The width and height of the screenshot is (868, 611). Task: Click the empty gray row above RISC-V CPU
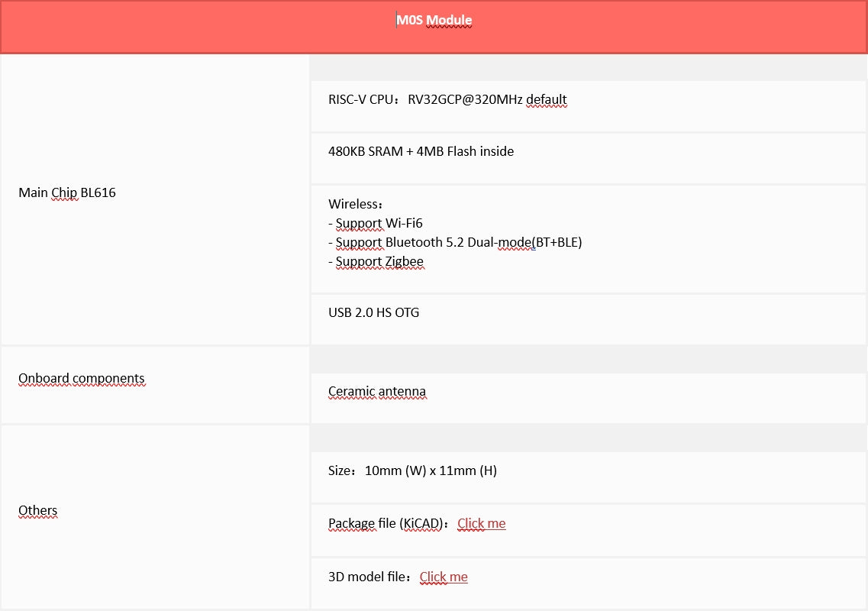click(588, 67)
